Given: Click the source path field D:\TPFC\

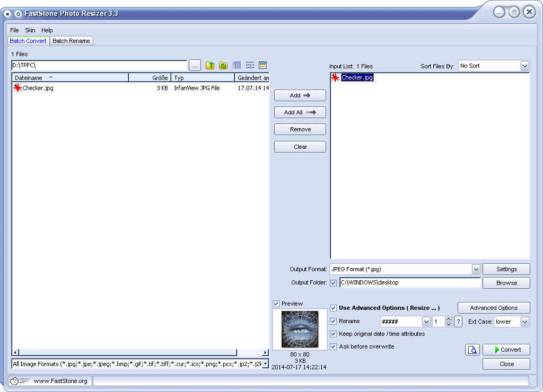Looking at the screenshot, I should point(99,65).
